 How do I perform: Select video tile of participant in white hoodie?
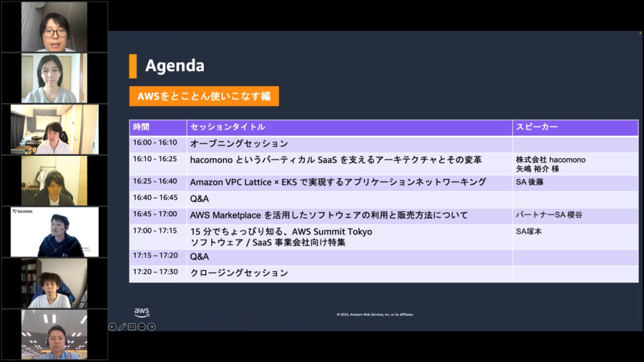[x=55, y=129]
